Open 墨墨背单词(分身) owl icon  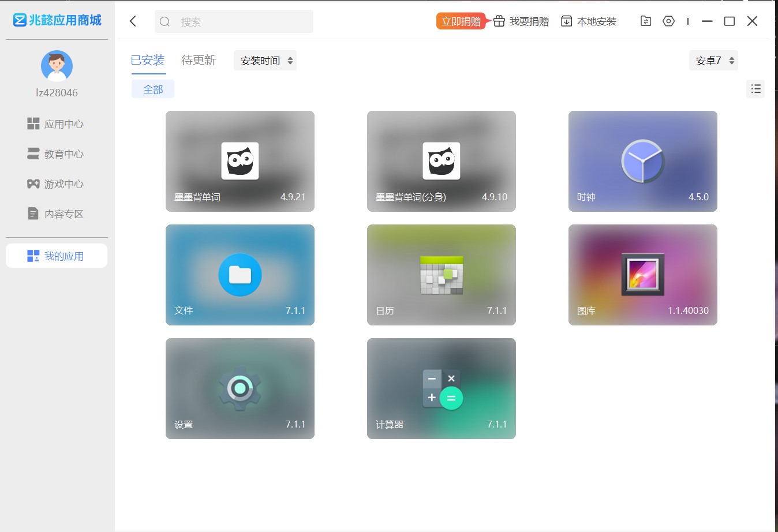point(442,161)
